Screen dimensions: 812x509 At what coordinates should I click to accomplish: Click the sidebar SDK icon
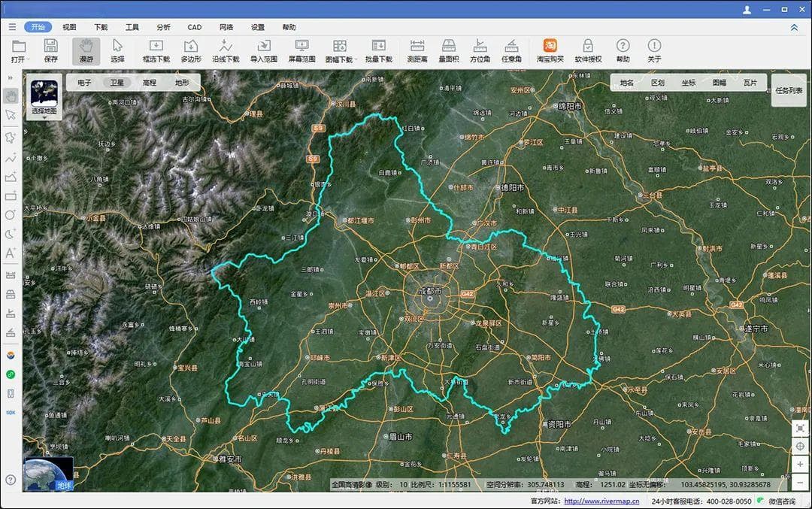[11, 413]
